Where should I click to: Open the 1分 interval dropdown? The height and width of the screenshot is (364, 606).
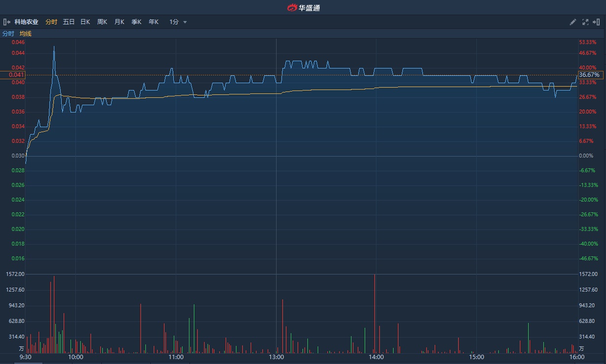(174, 22)
